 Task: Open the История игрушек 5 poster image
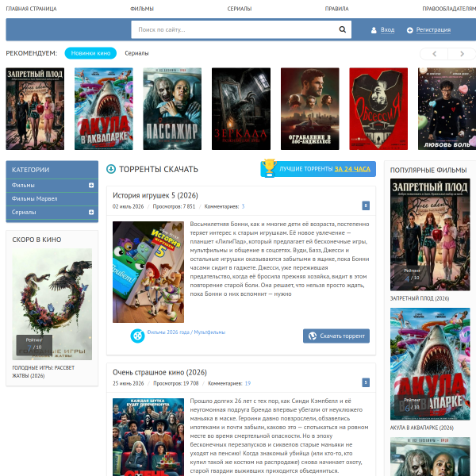coord(148,271)
